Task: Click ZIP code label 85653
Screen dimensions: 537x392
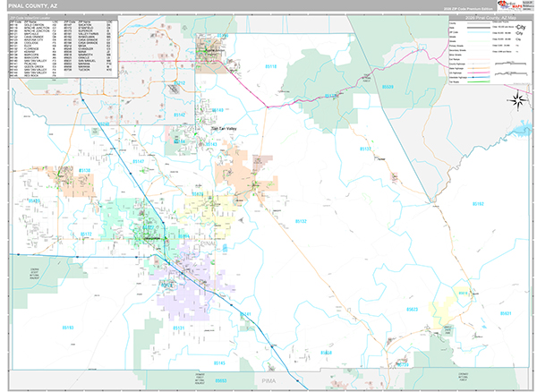Action: [221, 380]
